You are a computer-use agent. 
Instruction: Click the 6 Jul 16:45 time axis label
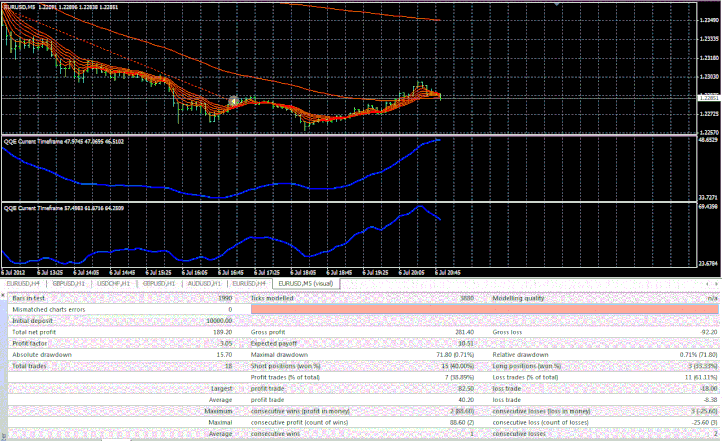pos(231,273)
